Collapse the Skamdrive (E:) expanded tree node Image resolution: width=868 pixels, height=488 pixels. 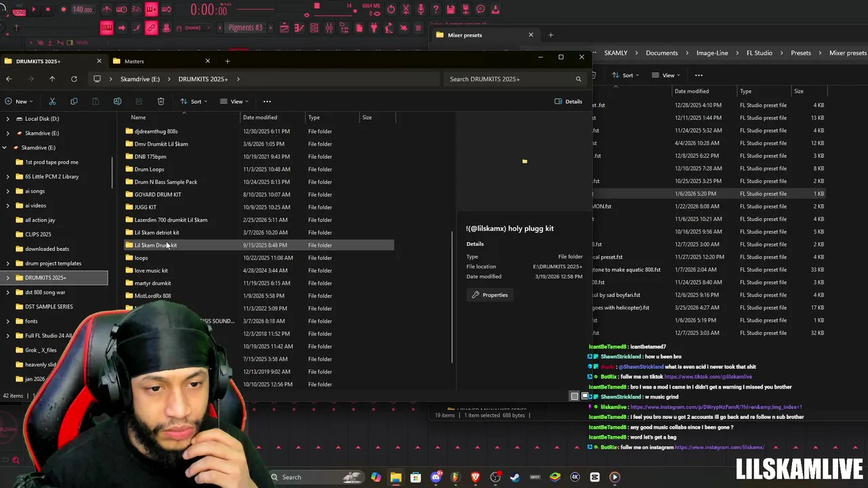[5, 148]
